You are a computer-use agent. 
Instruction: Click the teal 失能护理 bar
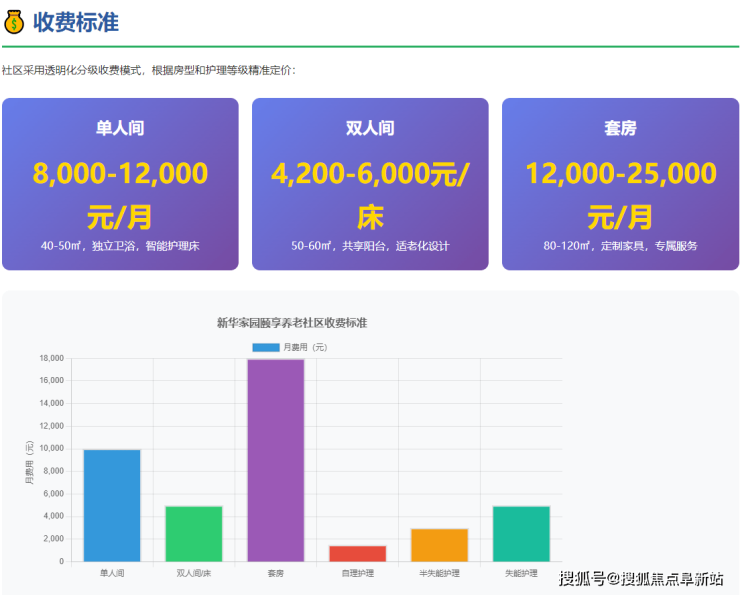[521, 533]
